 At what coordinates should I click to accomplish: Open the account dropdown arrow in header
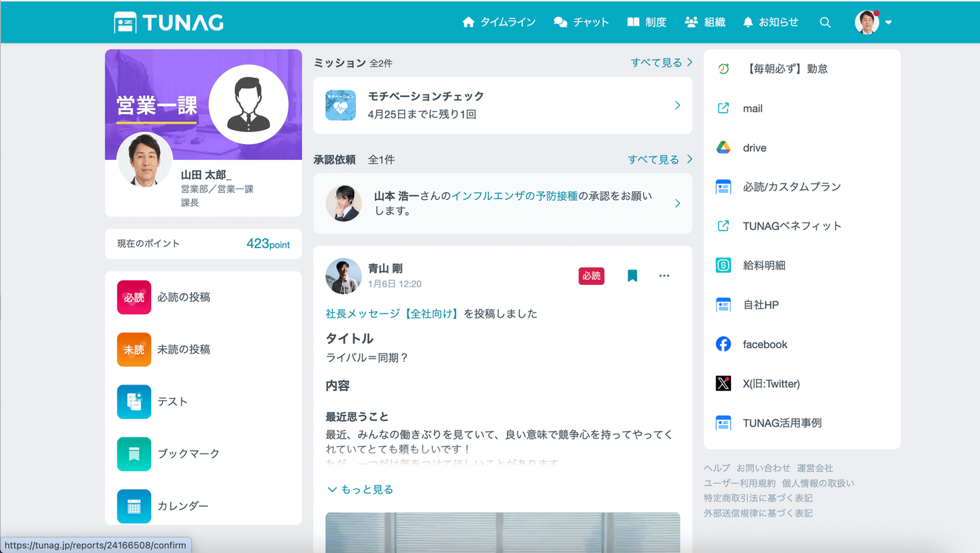click(x=888, y=22)
